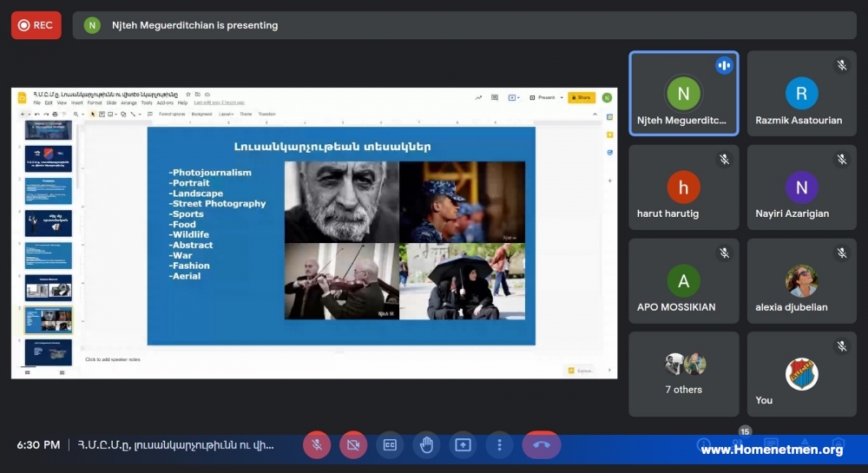Viewport: 868px width, 473px height.
Task: Toggle the camera off button
Action: point(353,444)
